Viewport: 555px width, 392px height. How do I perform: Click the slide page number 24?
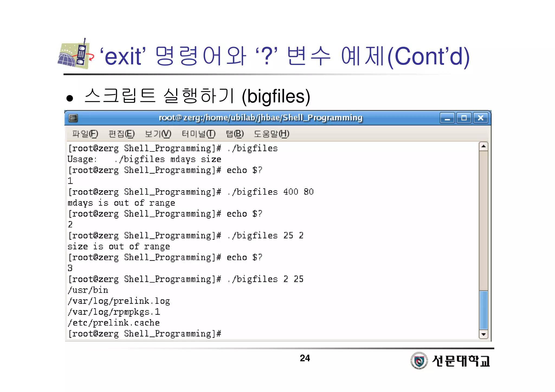[x=305, y=358]
